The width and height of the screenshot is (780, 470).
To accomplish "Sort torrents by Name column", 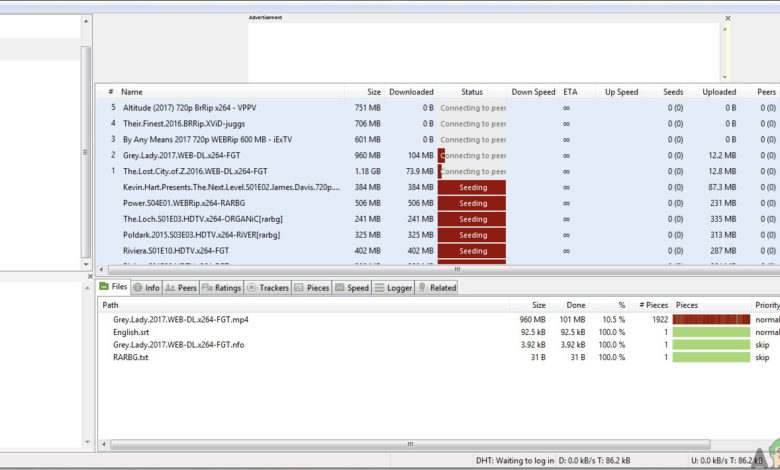I will tap(132, 92).
